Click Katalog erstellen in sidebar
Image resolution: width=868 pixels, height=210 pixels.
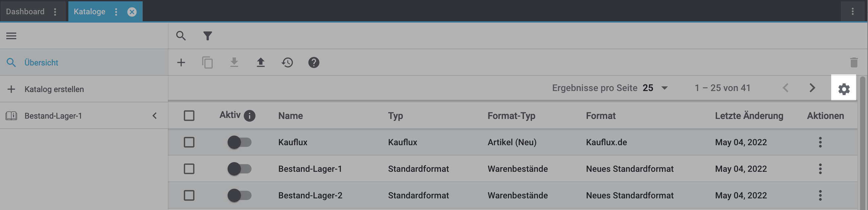[54, 89]
